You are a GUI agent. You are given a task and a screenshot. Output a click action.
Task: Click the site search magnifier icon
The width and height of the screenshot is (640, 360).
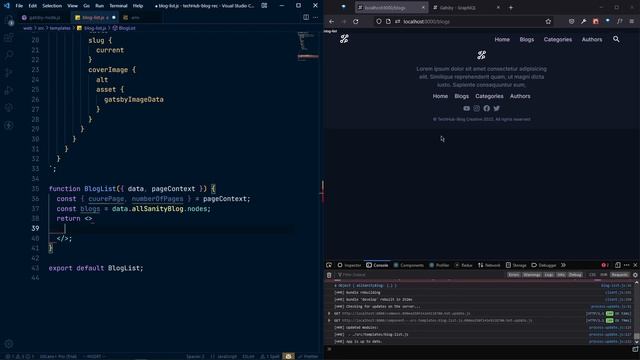(x=616, y=39)
